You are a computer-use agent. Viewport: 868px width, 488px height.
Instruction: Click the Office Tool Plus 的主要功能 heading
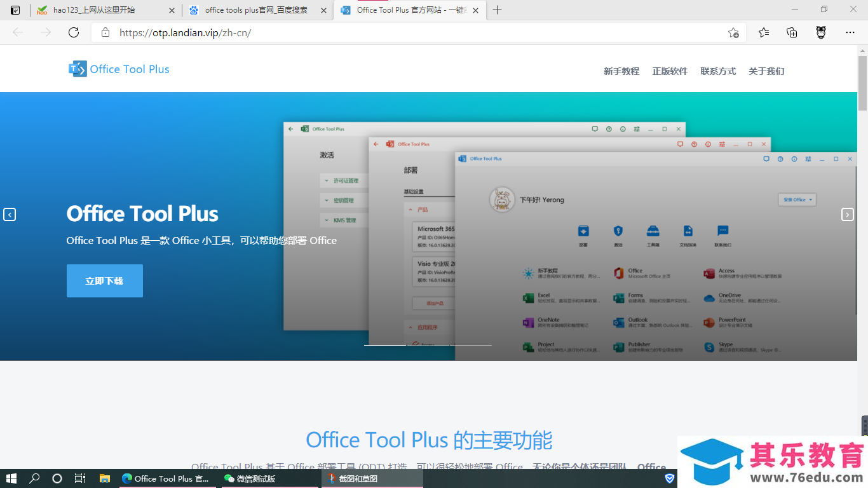pos(429,440)
